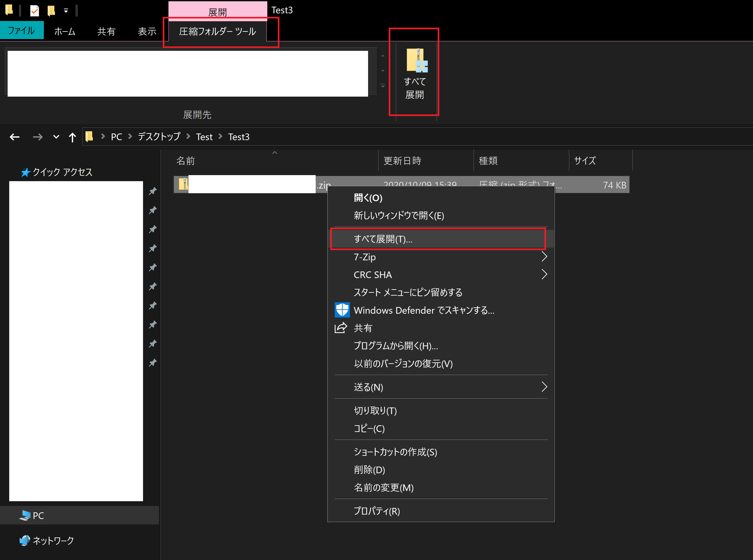Click the back navigation arrow

pyautogui.click(x=14, y=137)
